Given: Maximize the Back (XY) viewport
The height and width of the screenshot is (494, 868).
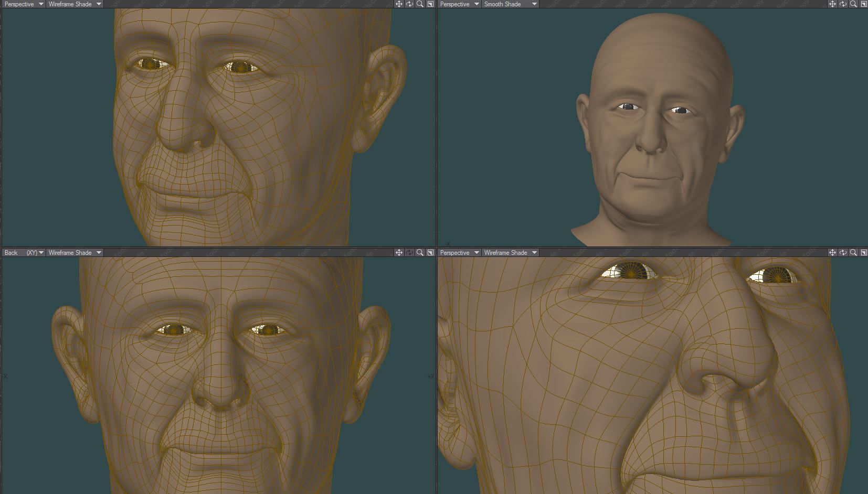Looking at the screenshot, I should tap(430, 253).
